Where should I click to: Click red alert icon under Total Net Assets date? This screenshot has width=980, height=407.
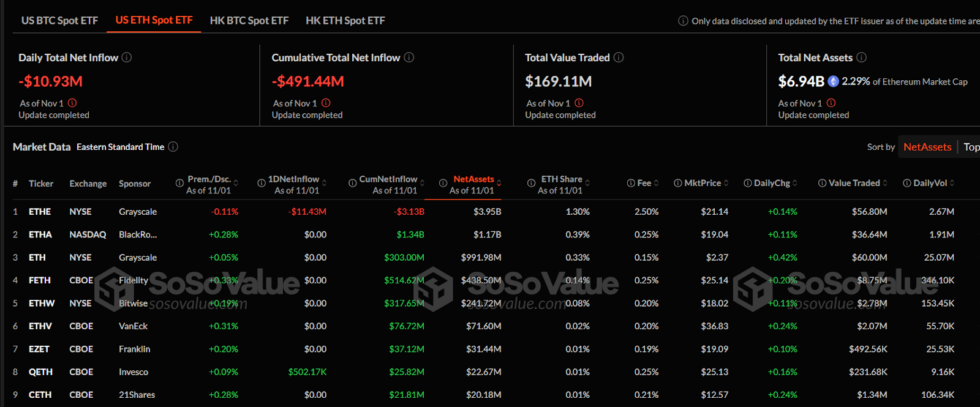[x=831, y=103]
